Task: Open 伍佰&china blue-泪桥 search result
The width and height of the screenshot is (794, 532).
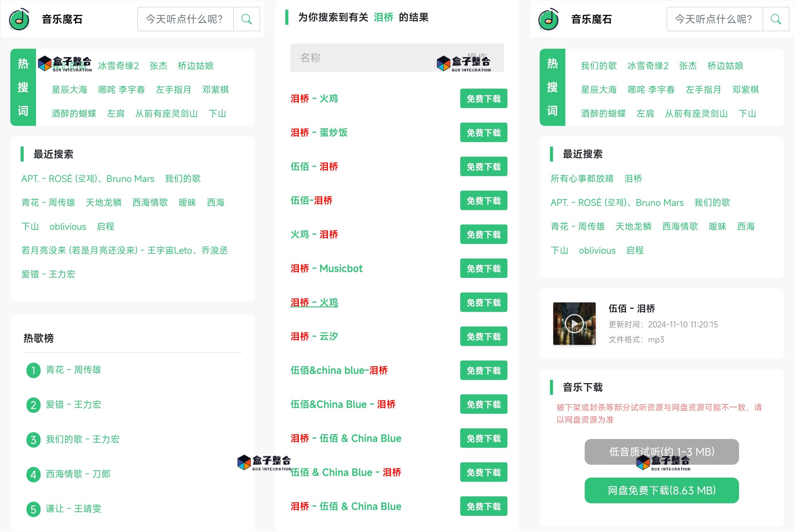Action: 339,370
